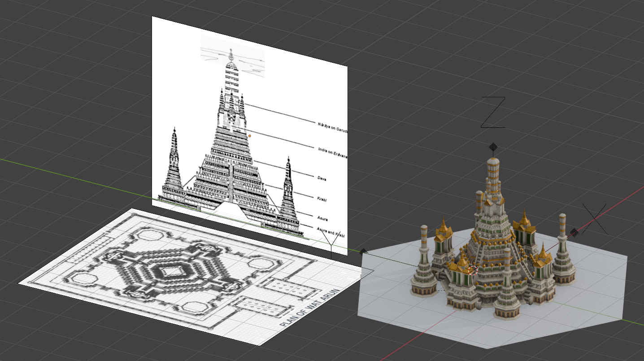
Task: Click the 3D cursor in front of the temple
Action: pyautogui.click(x=473, y=270)
